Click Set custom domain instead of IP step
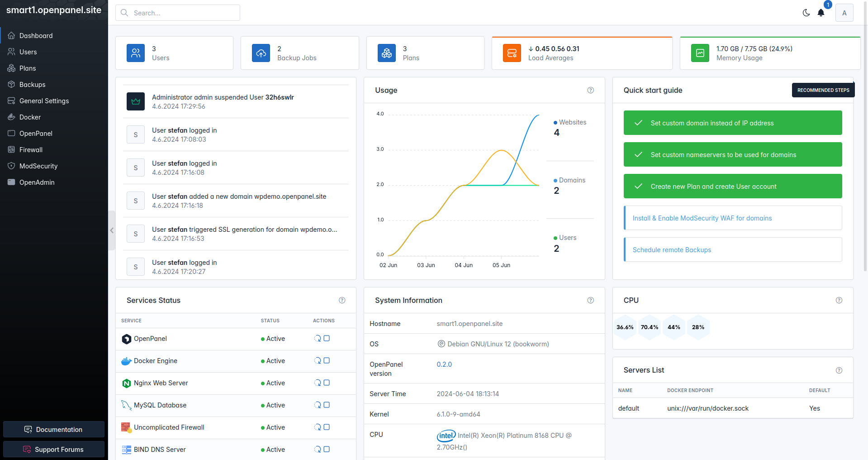The image size is (868, 460). click(733, 123)
